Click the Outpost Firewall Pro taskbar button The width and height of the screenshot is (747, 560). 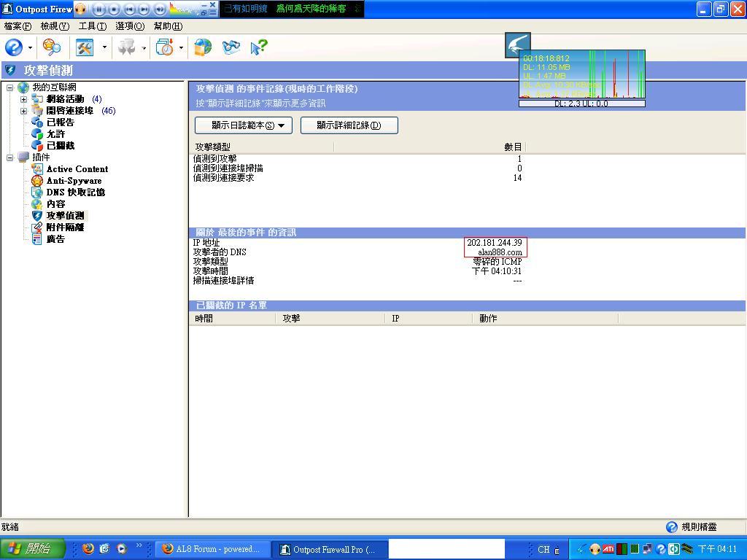coord(330,549)
